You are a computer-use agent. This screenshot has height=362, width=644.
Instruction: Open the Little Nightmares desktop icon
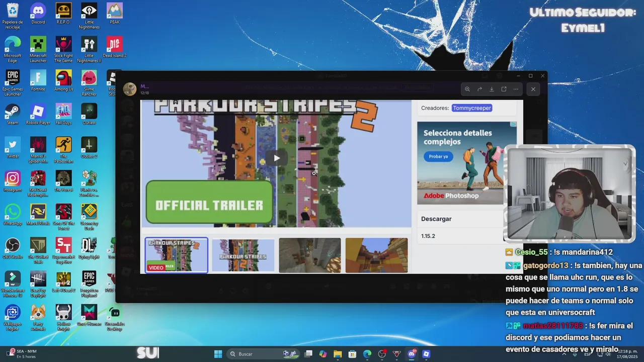89,16
